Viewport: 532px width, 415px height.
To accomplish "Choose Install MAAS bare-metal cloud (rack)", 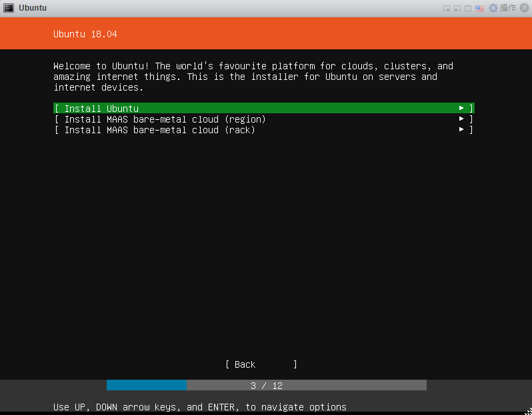I will [x=159, y=130].
